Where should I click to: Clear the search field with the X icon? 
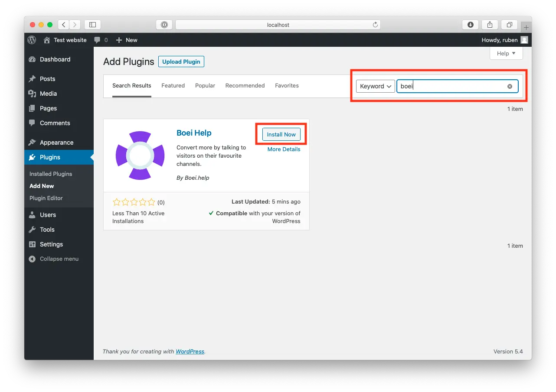point(510,86)
